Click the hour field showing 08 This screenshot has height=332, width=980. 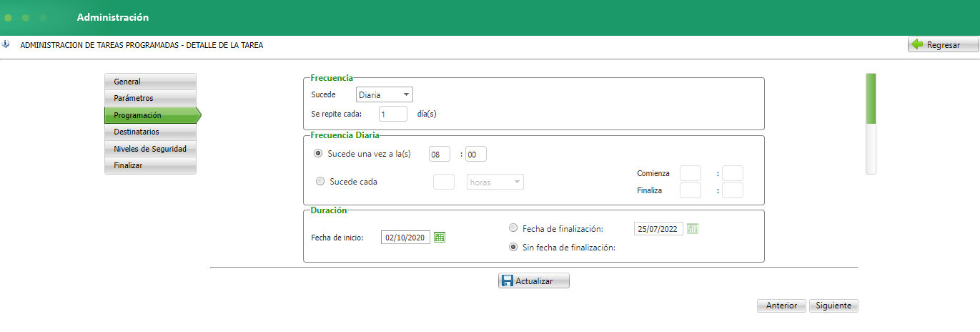point(440,154)
